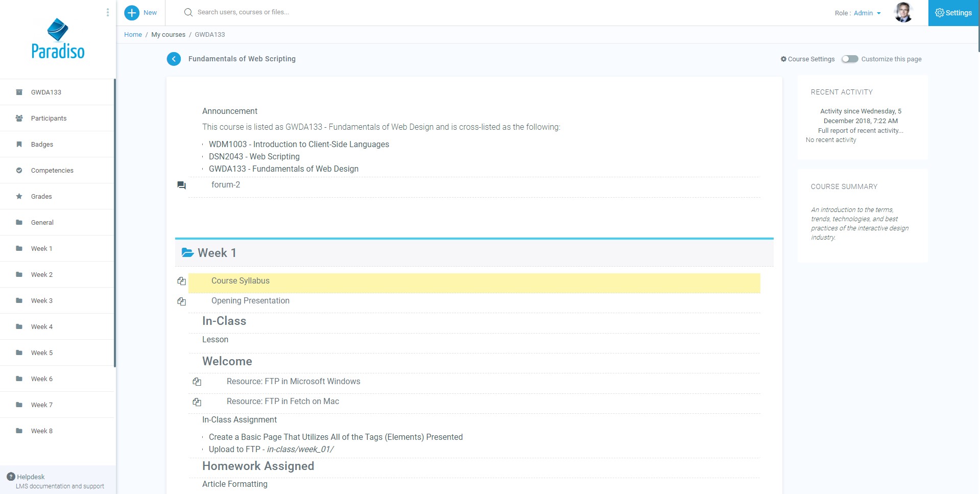Viewport: 980px width, 494px height.
Task: Click the Week 1 open folder icon
Action: tap(187, 253)
